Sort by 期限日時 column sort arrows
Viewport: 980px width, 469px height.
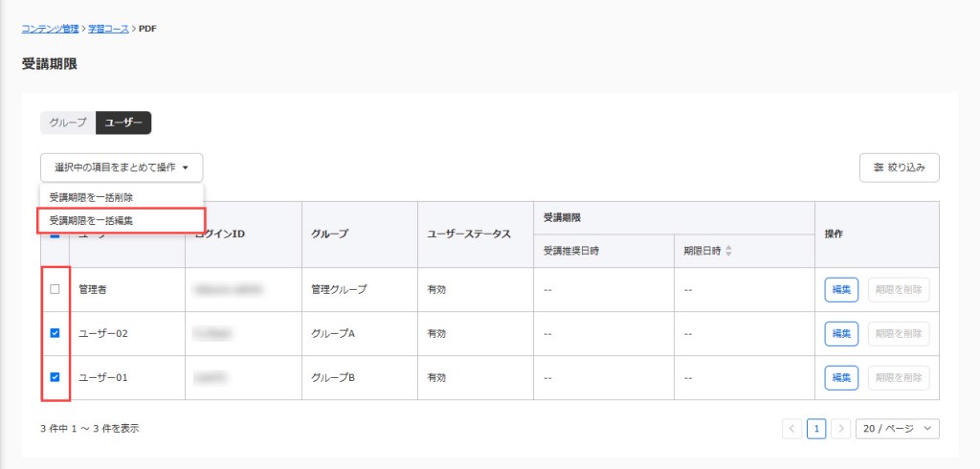(x=729, y=251)
